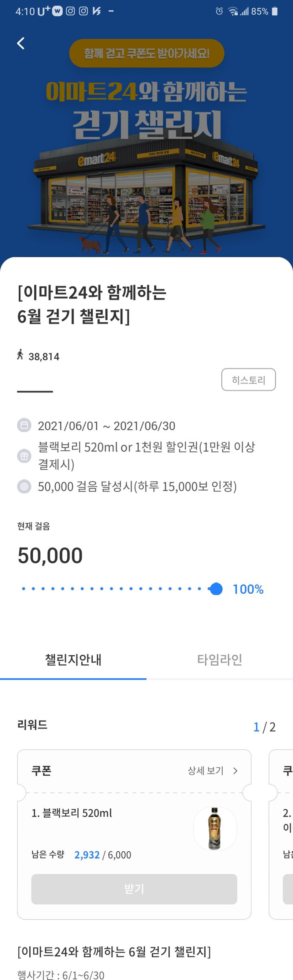The height and width of the screenshot is (980, 293).
Task: Tap the back arrow at the top
Action: point(21,43)
